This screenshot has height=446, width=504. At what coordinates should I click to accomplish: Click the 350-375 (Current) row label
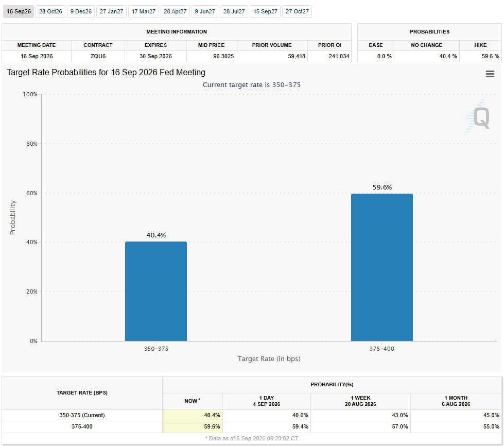pos(82,415)
